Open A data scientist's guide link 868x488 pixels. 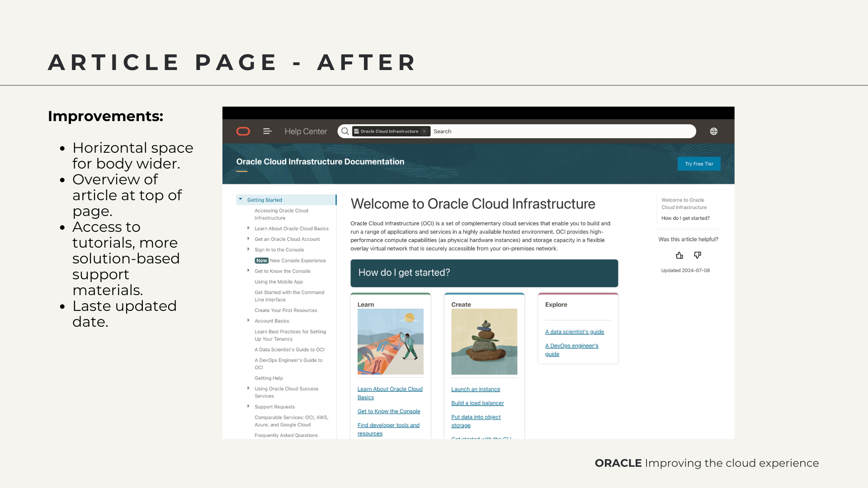point(574,332)
